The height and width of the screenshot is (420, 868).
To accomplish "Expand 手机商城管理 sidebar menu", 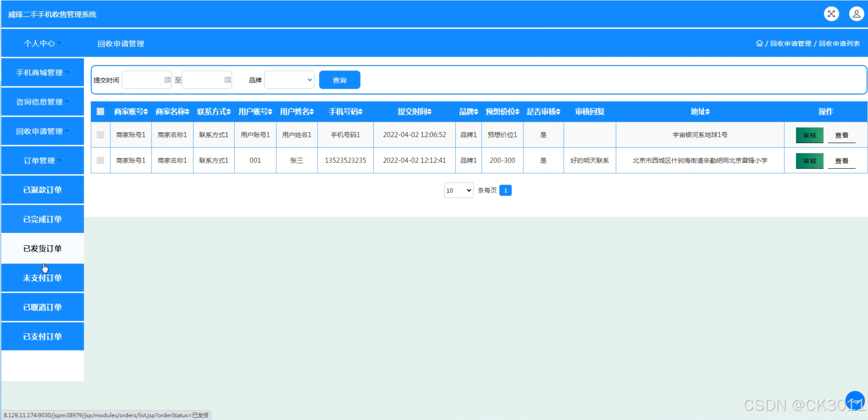I will (43, 72).
